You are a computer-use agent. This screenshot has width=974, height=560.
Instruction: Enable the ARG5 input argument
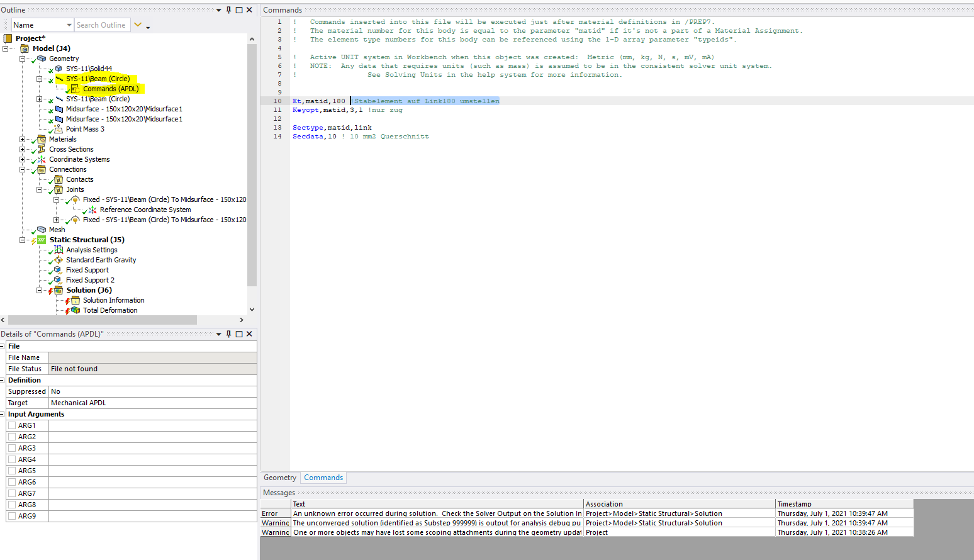point(12,471)
